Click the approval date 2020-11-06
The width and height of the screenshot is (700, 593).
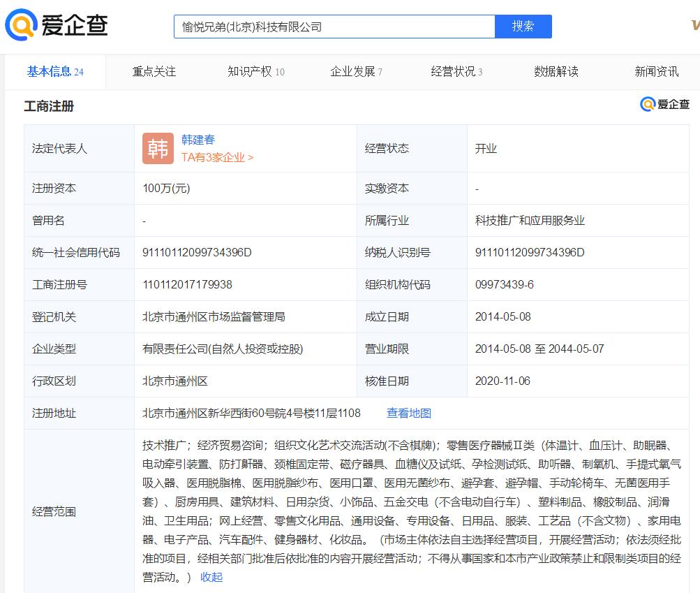click(502, 381)
